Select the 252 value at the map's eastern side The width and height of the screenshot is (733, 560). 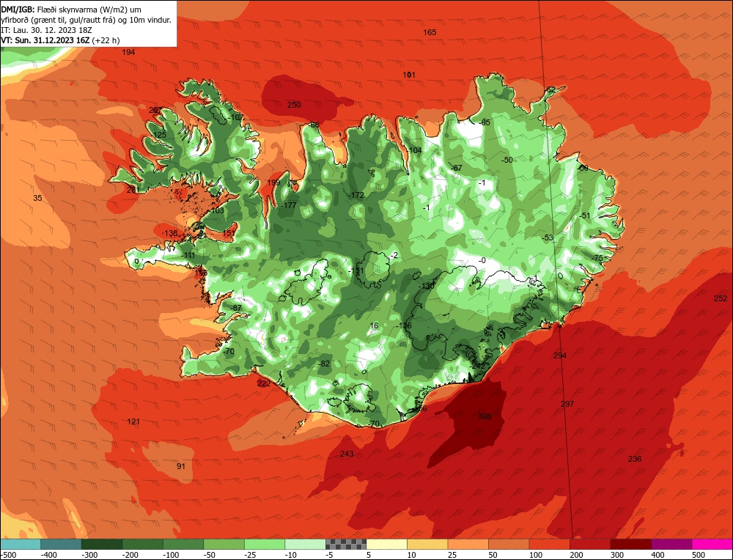coord(721,298)
